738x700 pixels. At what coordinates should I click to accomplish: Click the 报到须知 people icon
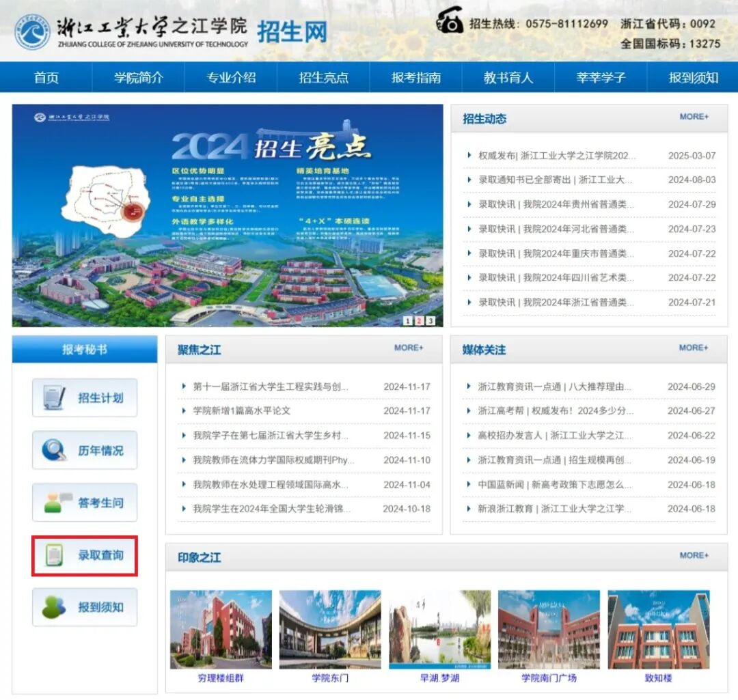(x=54, y=607)
